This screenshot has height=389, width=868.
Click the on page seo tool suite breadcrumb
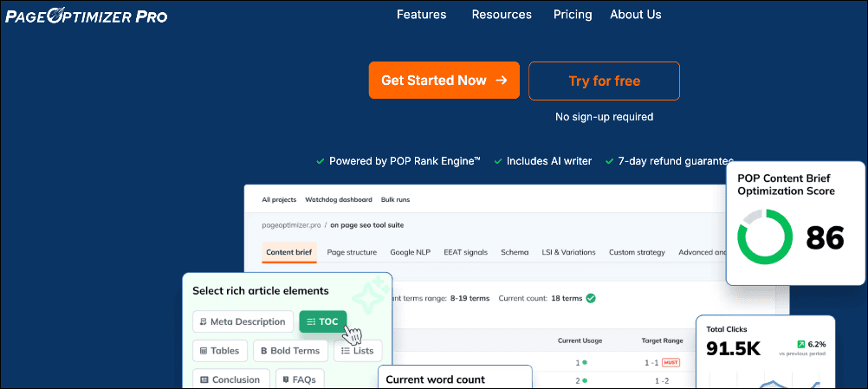click(367, 225)
